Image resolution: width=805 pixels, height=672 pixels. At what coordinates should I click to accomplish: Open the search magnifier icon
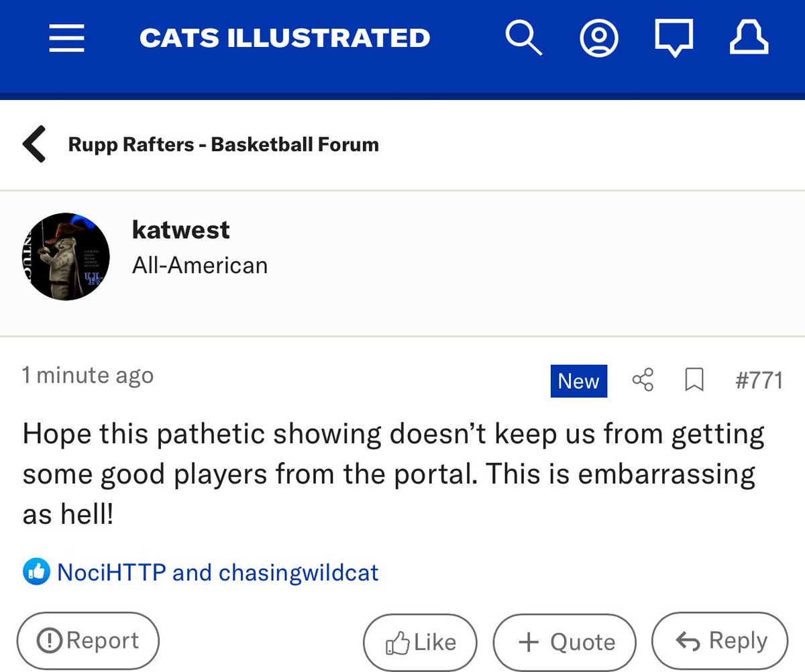point(523,38)
